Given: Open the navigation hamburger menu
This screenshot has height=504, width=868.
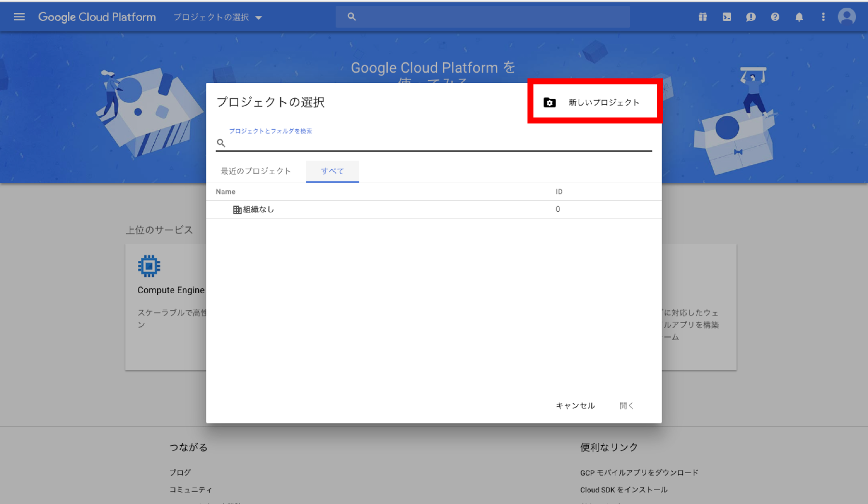Looking at the screenshot, I should point(19,16).
